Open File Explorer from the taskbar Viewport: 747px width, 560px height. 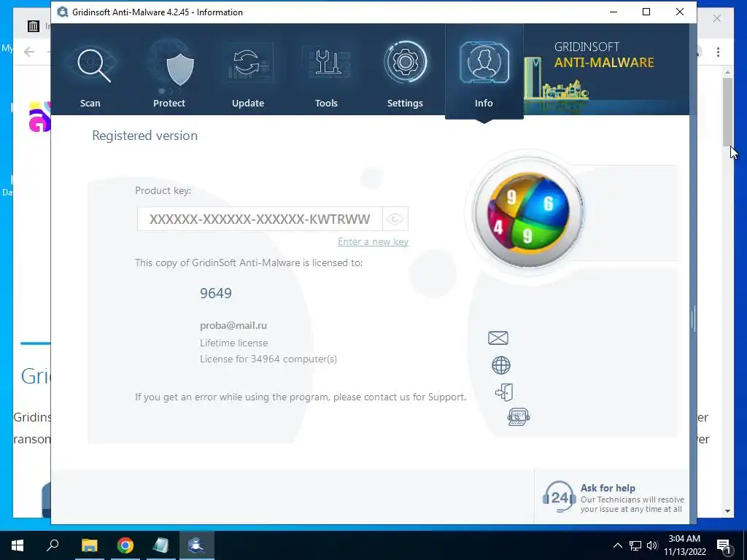pos(89,545)
